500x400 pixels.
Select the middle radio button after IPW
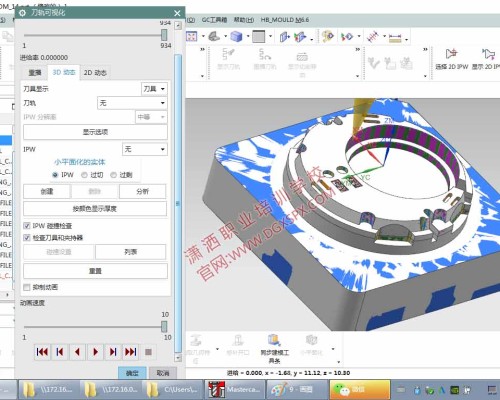(x=84, y=175)
